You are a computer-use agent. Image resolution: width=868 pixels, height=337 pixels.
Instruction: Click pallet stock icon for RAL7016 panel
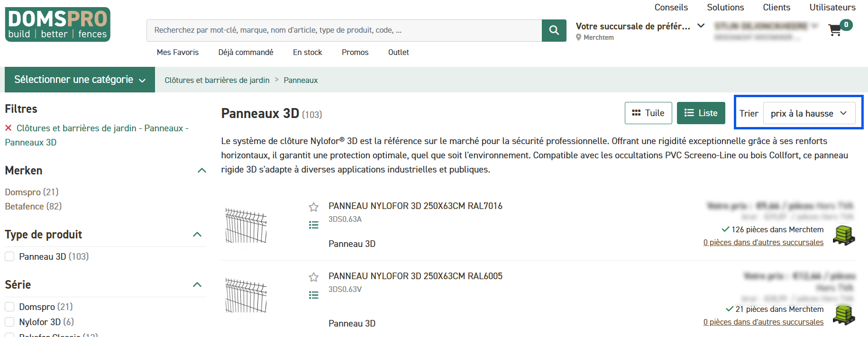[844, 236]
